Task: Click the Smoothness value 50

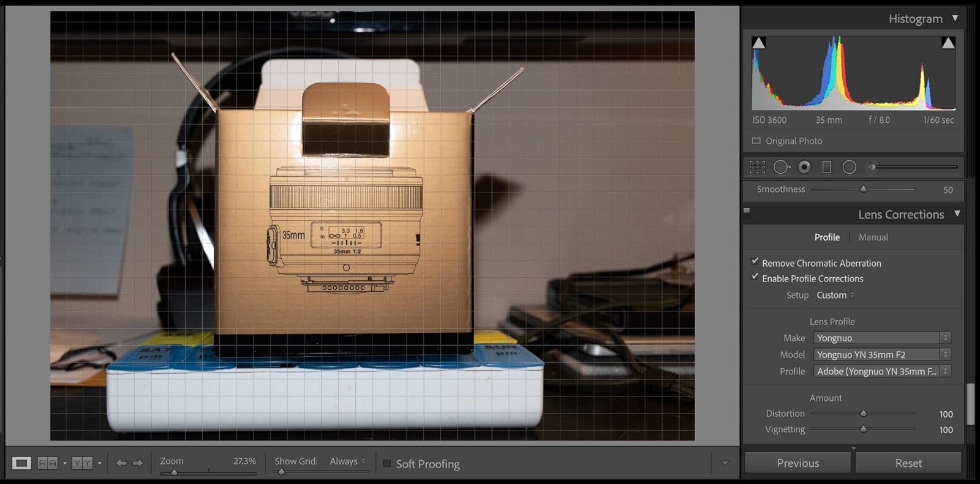Action: tap(948, 190)
